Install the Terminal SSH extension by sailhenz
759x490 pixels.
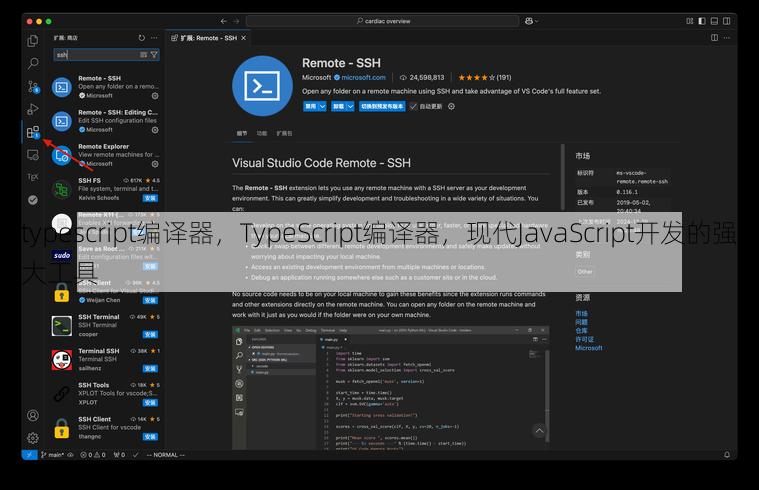click(150, 369)
